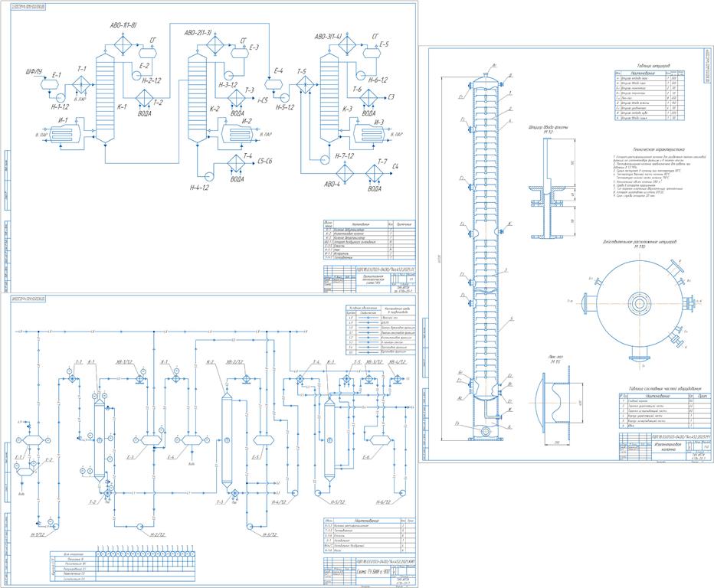Click the К-1 column in top scheme
Viewport: 714px width, 588px height.
click(105, 96)
